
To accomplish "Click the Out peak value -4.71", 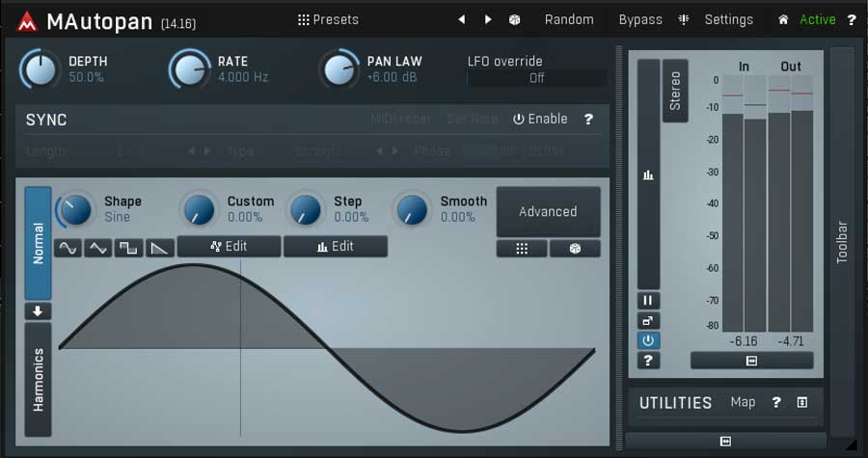I will (791, 341).
